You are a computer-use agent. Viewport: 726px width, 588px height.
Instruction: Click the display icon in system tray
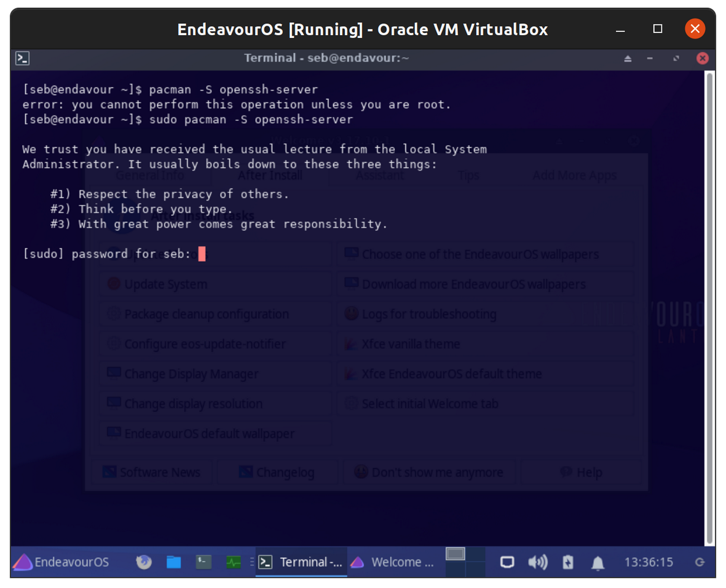click(507, 562)
